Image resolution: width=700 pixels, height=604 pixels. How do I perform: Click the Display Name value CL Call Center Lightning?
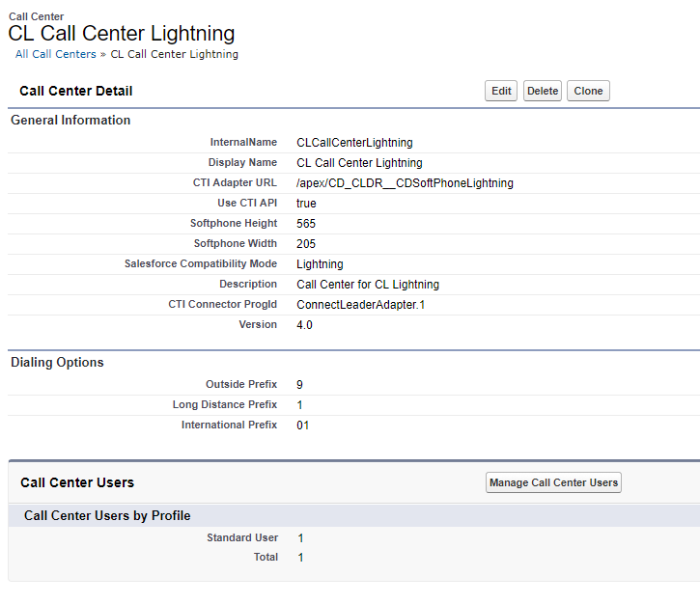point(359,163)
